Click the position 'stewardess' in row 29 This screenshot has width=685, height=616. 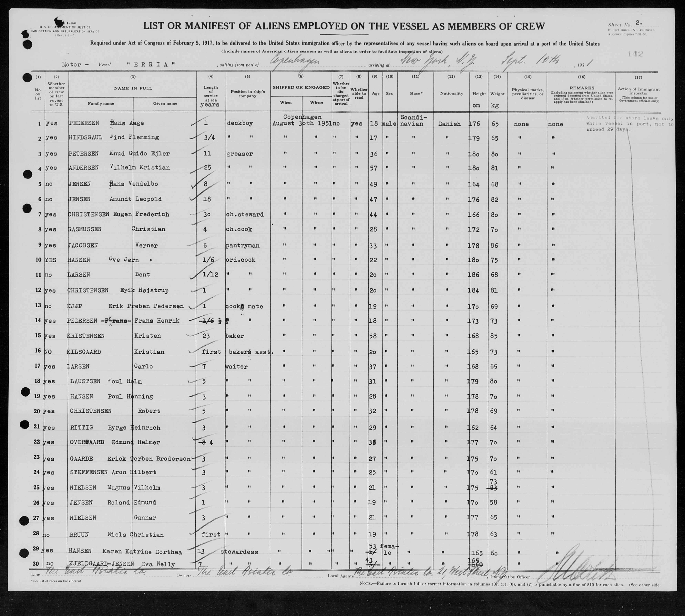pyautogui.click(x=239, y=552)
